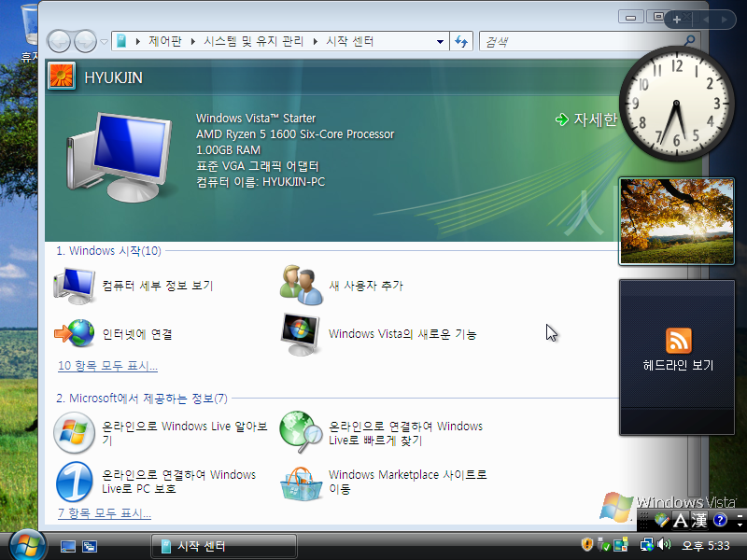Toggle Korean/English with the A button
747x560 pixels.
pyautogui.click(x=681, y=520)
